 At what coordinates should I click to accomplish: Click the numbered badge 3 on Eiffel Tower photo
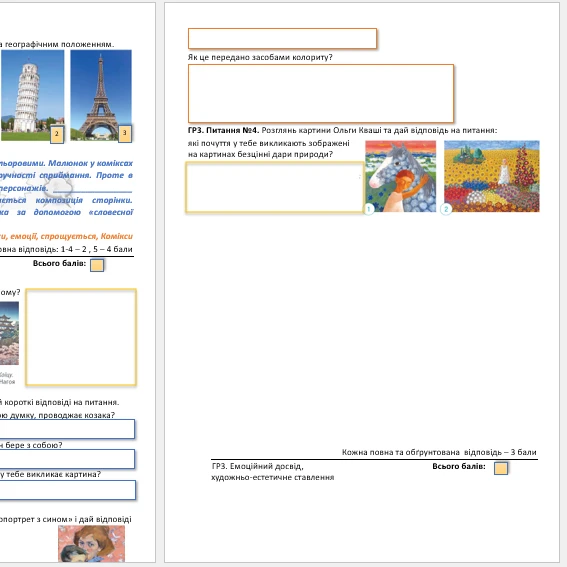coord(125,133)
